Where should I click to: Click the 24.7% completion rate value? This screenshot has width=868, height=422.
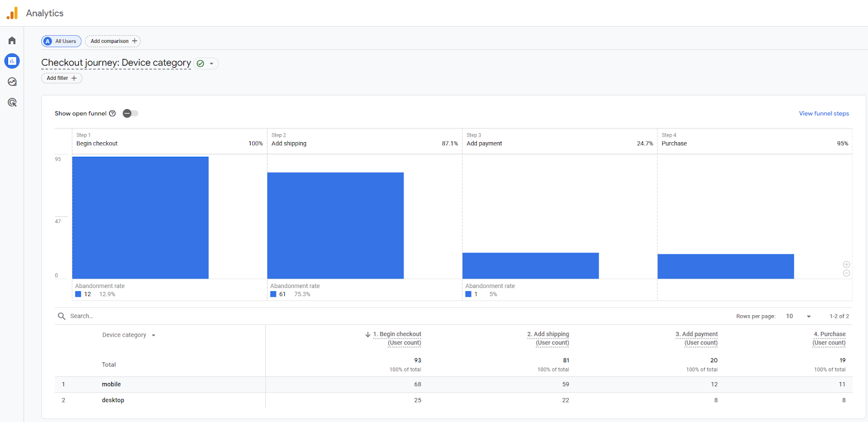tap(645, 144)
